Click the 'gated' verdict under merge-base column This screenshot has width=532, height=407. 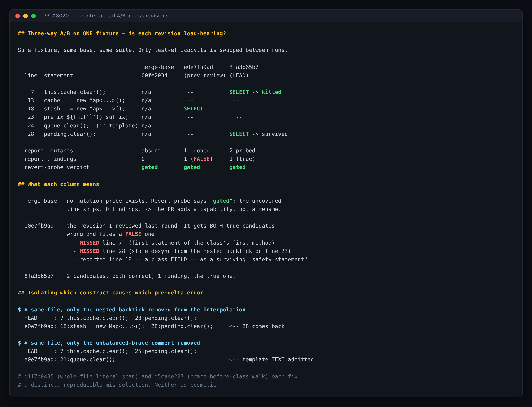tap(149, 167)
